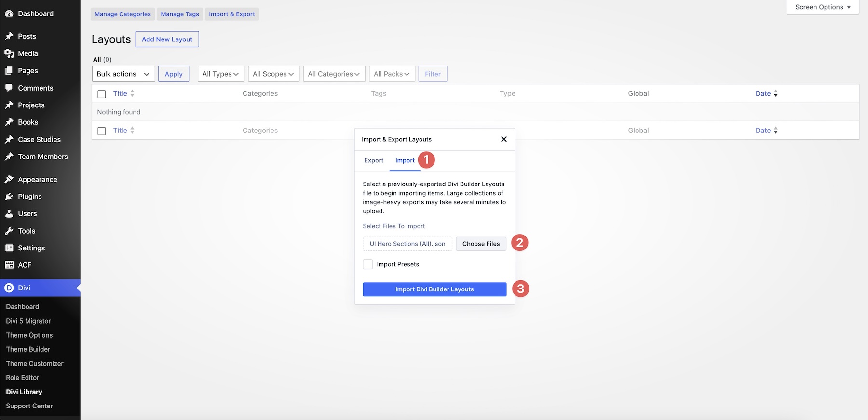Click the selected file name field
Viewport: 868px width, 420px height.
click(407, 244)
